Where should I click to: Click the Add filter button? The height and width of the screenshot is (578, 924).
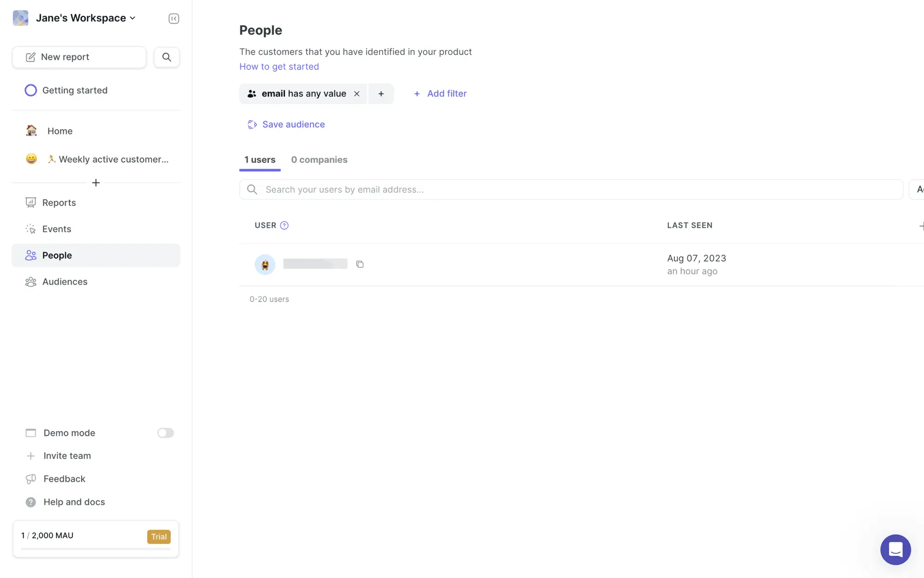click(440, 94)
